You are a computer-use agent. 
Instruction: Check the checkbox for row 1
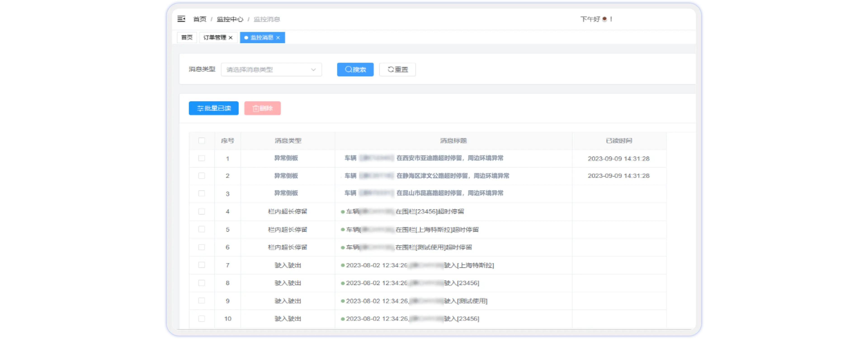pos(201,158)
